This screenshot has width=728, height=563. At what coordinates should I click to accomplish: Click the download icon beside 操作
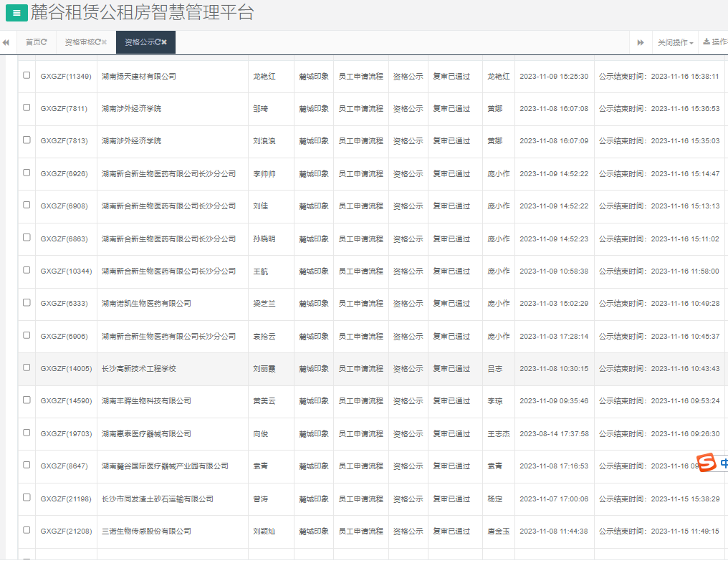[x=706, y=42]
